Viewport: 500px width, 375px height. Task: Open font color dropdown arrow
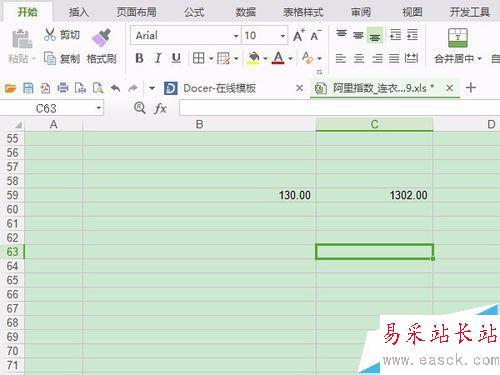[290, 59]
